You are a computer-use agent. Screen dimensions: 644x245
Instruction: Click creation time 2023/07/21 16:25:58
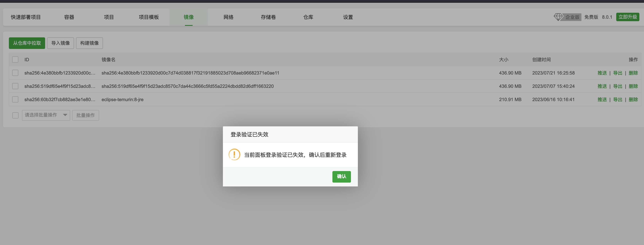pos(553,73)
